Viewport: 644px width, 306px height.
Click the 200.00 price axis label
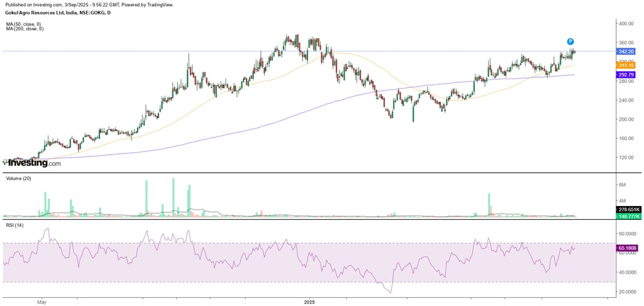626,119
